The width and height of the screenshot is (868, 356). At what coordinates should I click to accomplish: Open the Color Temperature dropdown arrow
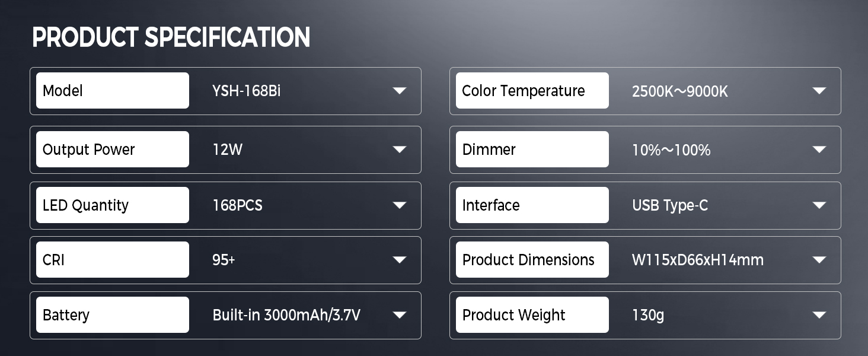click(819, 91)
